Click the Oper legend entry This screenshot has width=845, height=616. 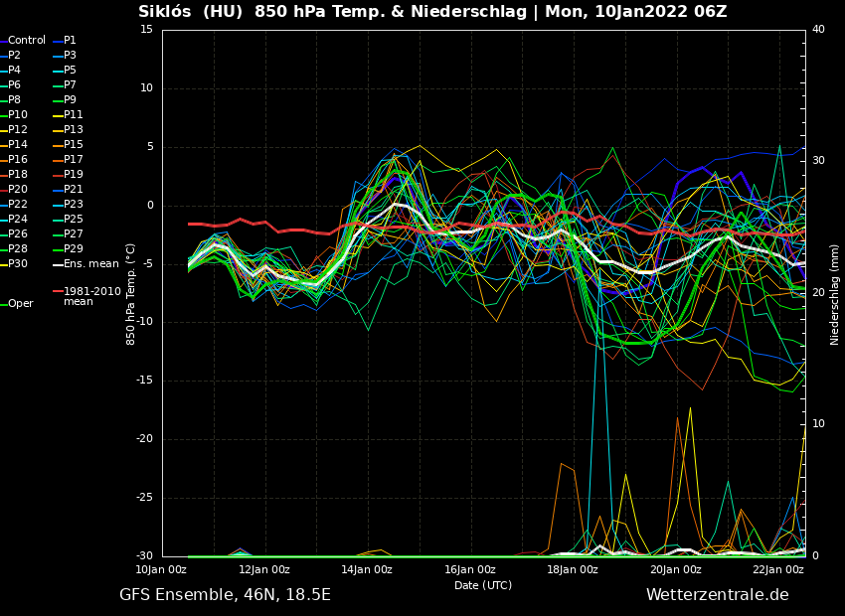20,304
